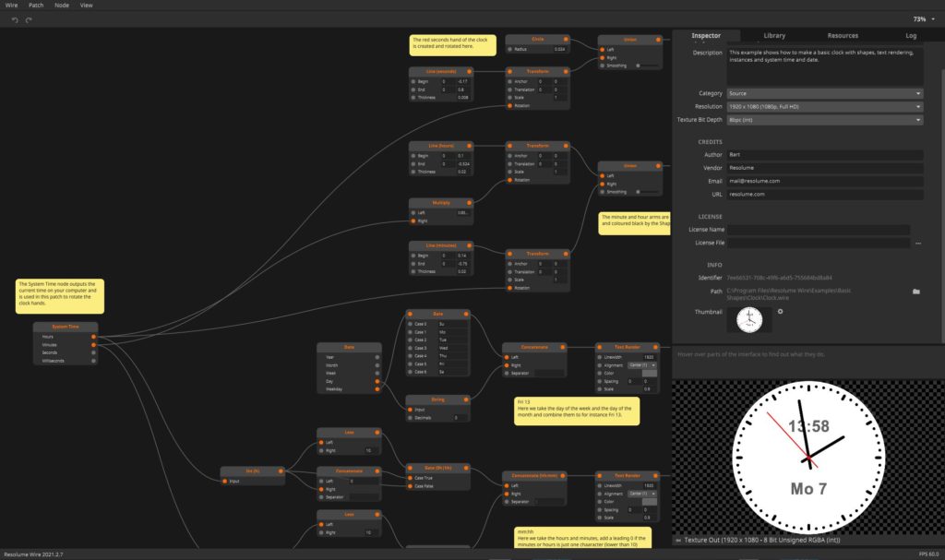Click the Date node Weekday output port

click(x=377, y=389)
